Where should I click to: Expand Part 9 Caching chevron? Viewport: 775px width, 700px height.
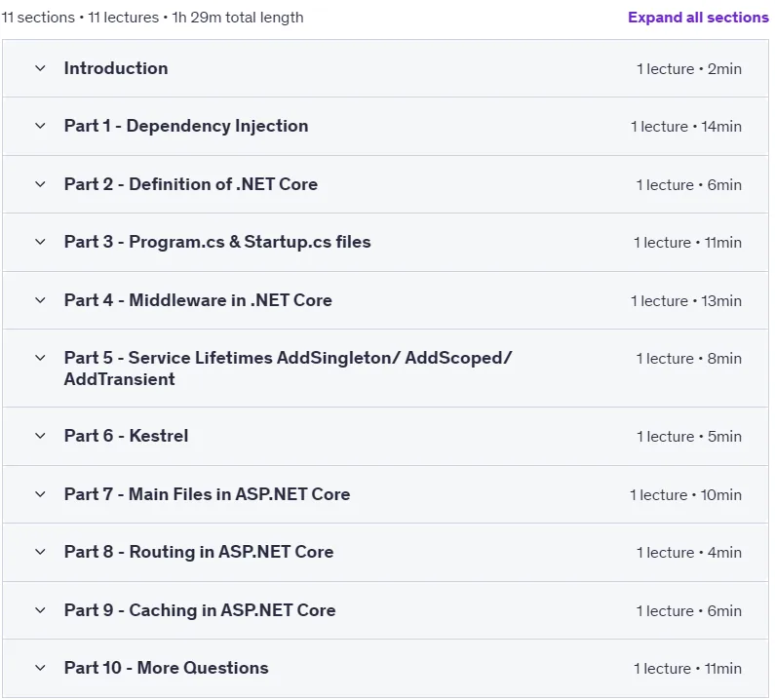point(41,610)
